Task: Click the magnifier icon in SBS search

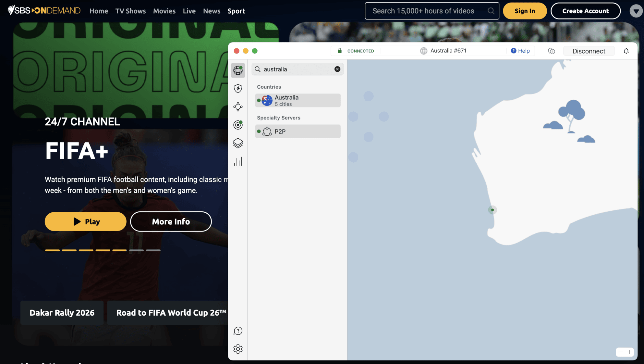Action: tap(491, 11)
